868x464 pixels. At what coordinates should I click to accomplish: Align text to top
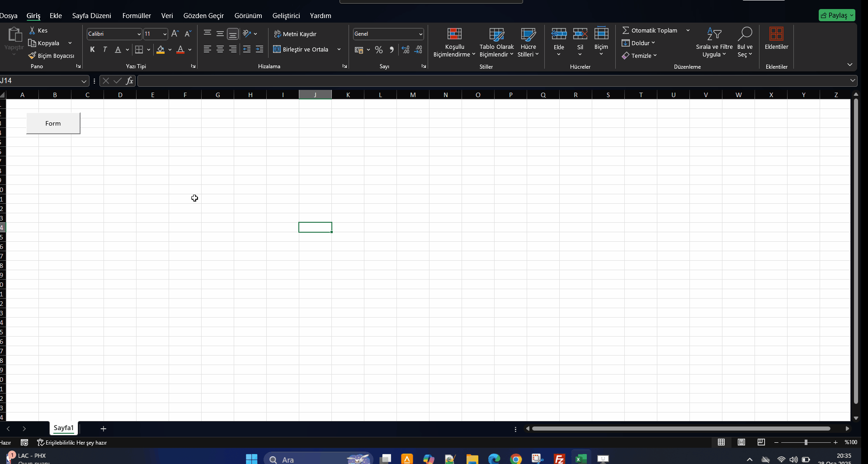click(208, 33)
